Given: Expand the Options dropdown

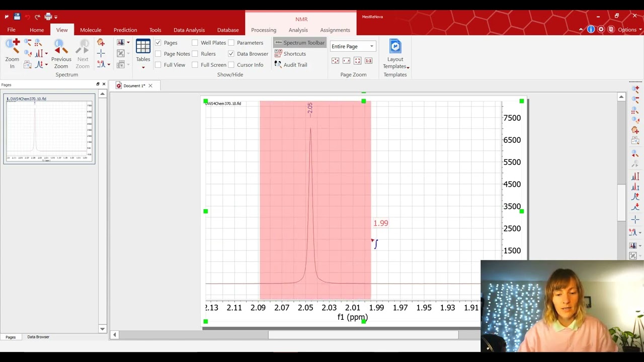Looking at the screenshot, I should (x=629, y=30).
